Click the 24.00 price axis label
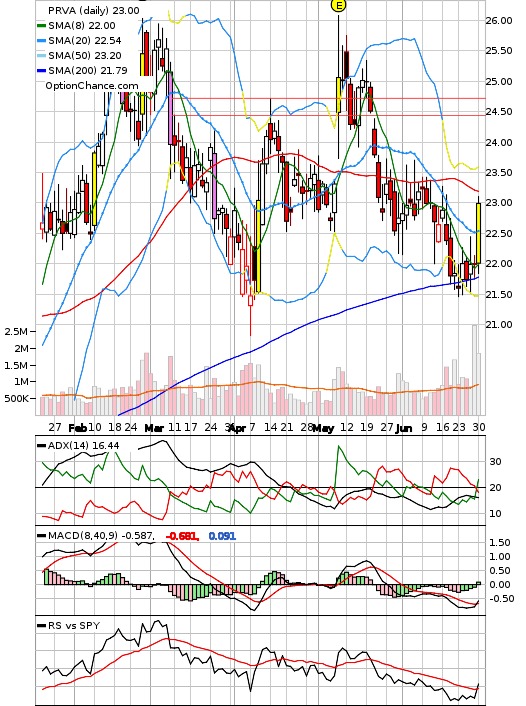526x706 pixels. tap(499, 142)
